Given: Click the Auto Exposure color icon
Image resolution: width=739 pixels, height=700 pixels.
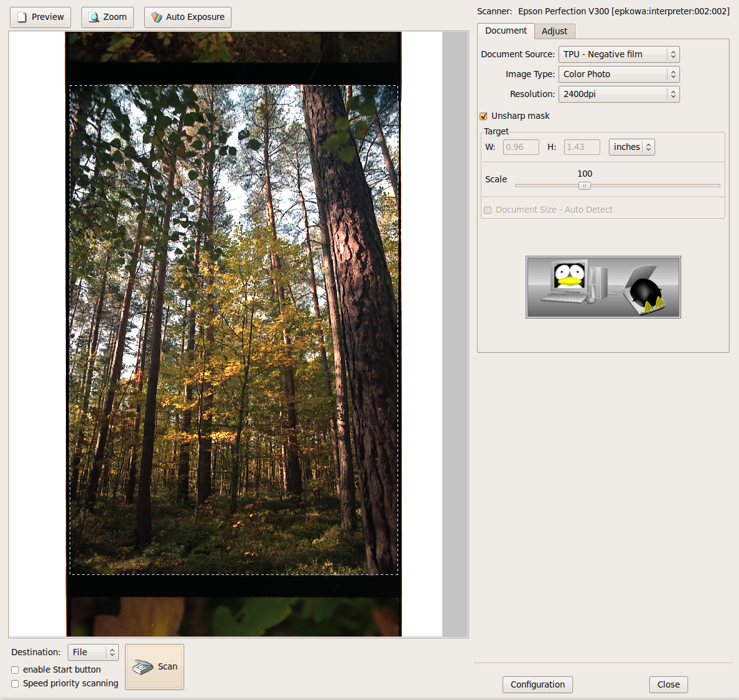Looking at the screenshot, I should pyautogui.click(x=157, y=17).
